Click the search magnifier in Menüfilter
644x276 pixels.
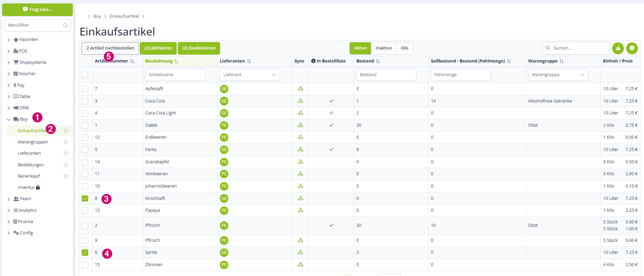(65, 25)
